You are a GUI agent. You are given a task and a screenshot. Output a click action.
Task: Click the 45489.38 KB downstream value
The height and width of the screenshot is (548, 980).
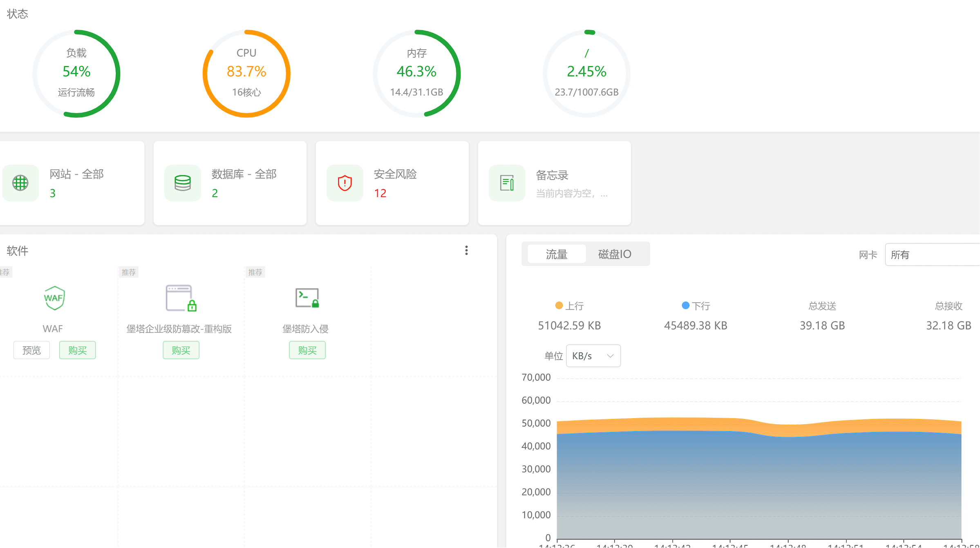(696, 326)
